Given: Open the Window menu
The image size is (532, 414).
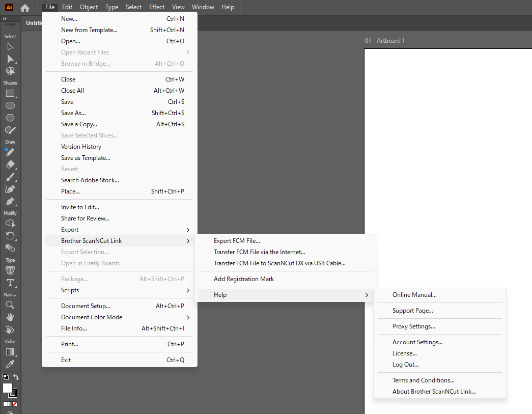Looking at the screenshot, I should [x=203, y=7].
